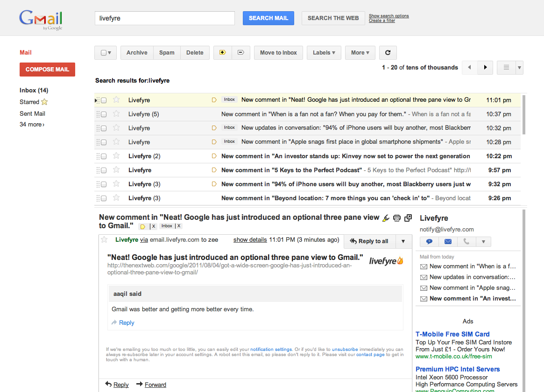Open Create a filter link
This screenshot has height=392, width=544.
click(382, 21)
